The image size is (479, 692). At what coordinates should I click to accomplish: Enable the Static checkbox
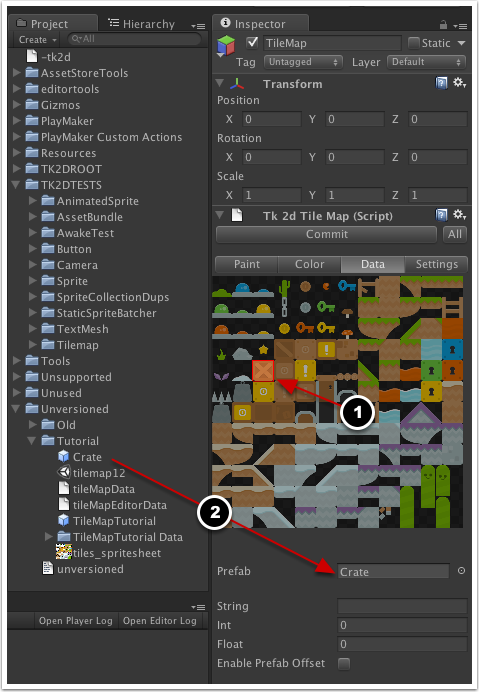(414, 43)
